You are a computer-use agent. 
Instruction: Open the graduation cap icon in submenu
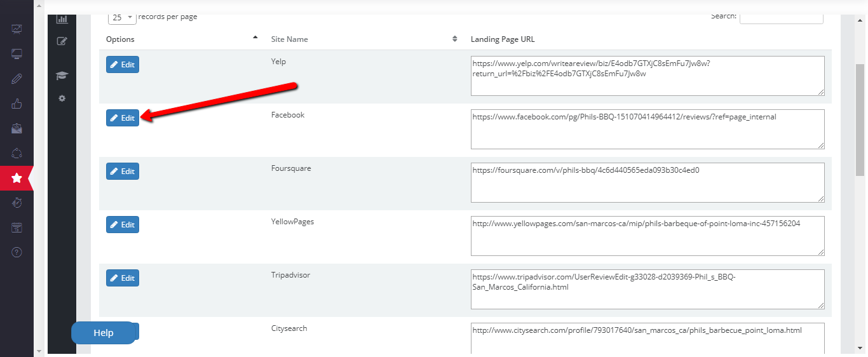[x=62, y=76]
